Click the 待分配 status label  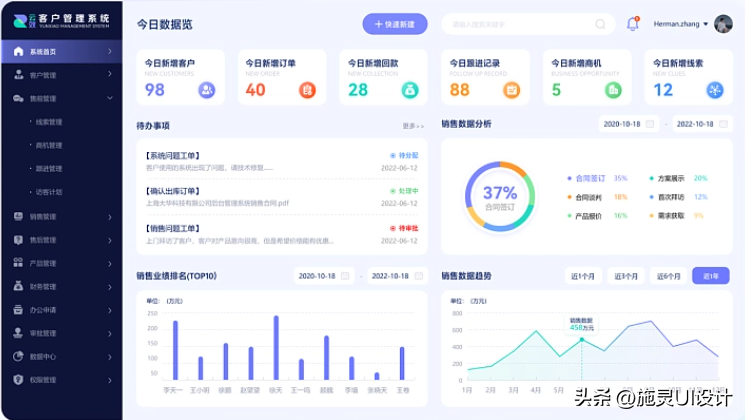pos(404,155)
